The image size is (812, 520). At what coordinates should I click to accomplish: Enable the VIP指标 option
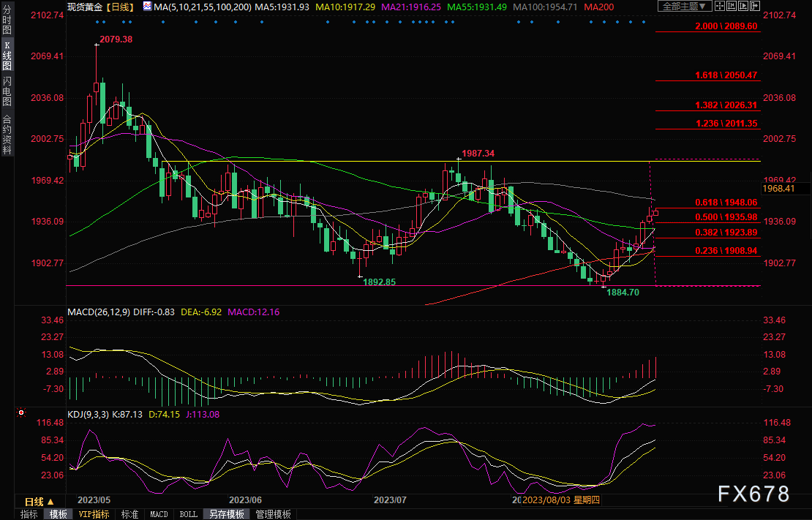click(x=94, y=514)
